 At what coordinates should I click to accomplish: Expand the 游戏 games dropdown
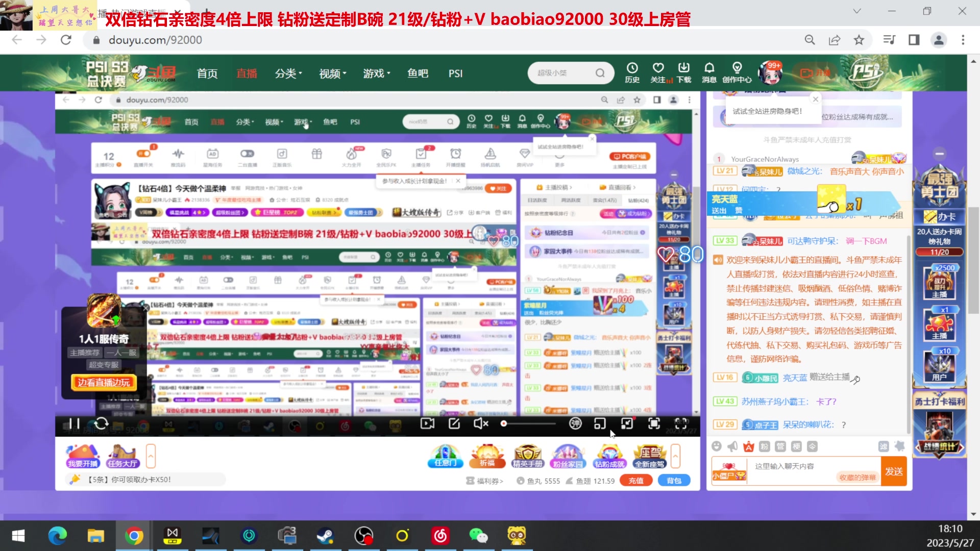click(x=377, y=73)
